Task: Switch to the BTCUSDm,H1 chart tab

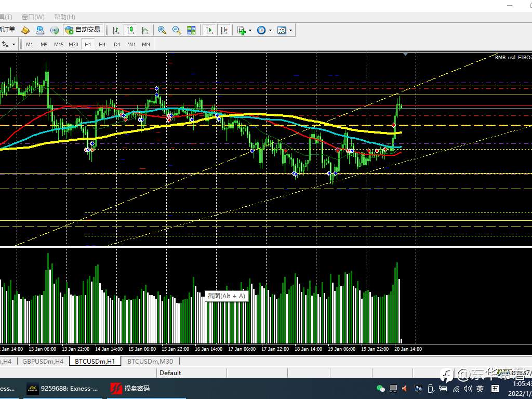Action: [95, 362]
